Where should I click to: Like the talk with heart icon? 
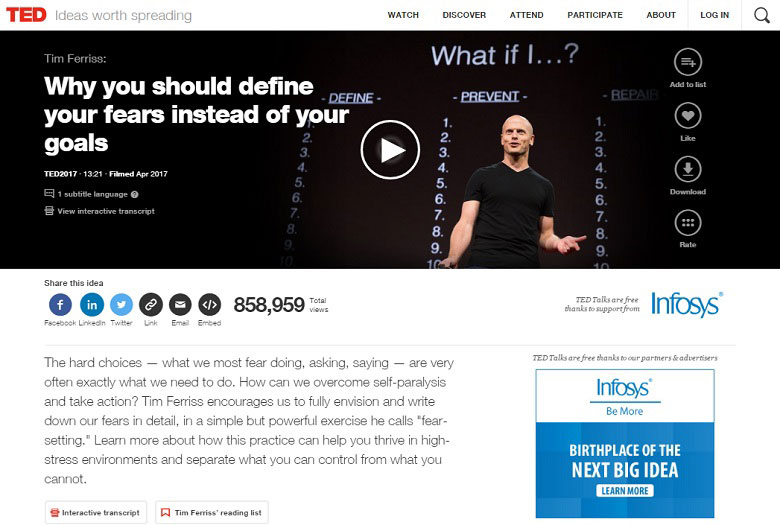(x=687, y=115)
